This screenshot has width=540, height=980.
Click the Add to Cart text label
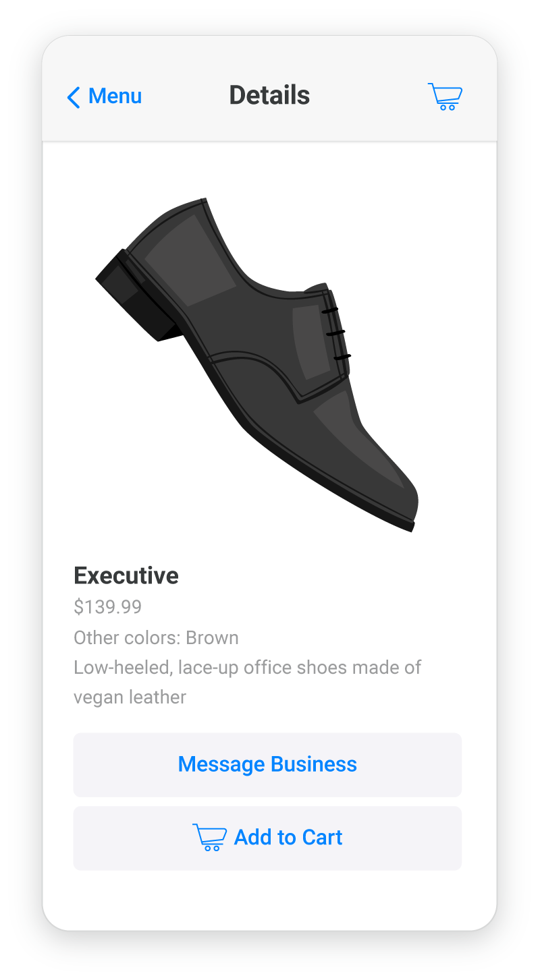tap(288, 838)
